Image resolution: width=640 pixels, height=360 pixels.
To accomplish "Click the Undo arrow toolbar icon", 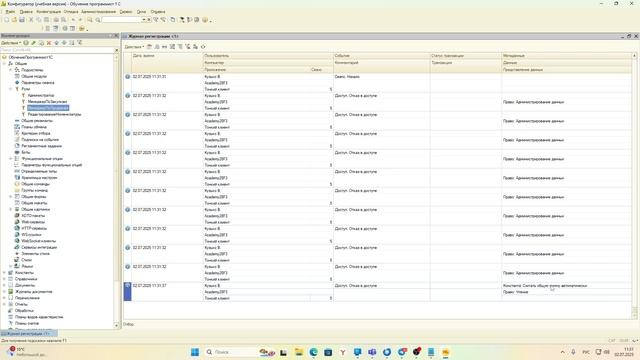I will point(73,20).
